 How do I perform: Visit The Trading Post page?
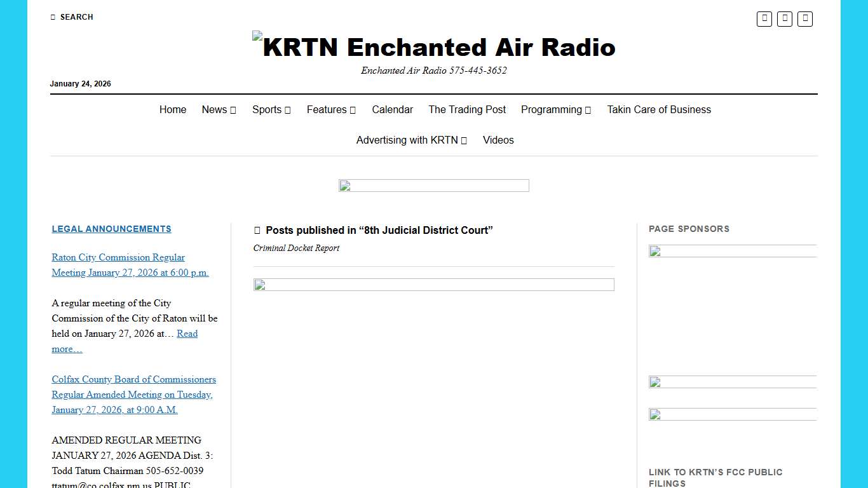point(467,109)
